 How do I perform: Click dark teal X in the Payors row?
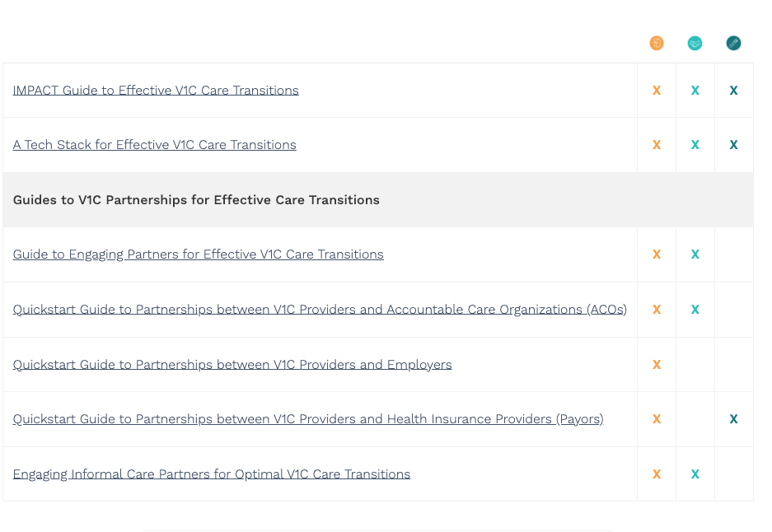tap(733, 419)
